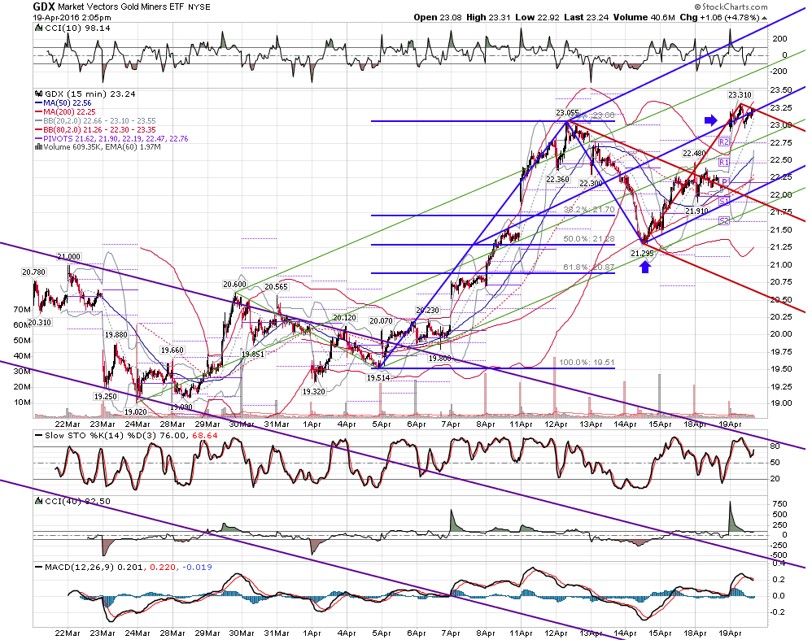The height and width of the screenshot is (644, 812).
Task: Click the NYSE exchange label
Action: click(x=199, y=7)
